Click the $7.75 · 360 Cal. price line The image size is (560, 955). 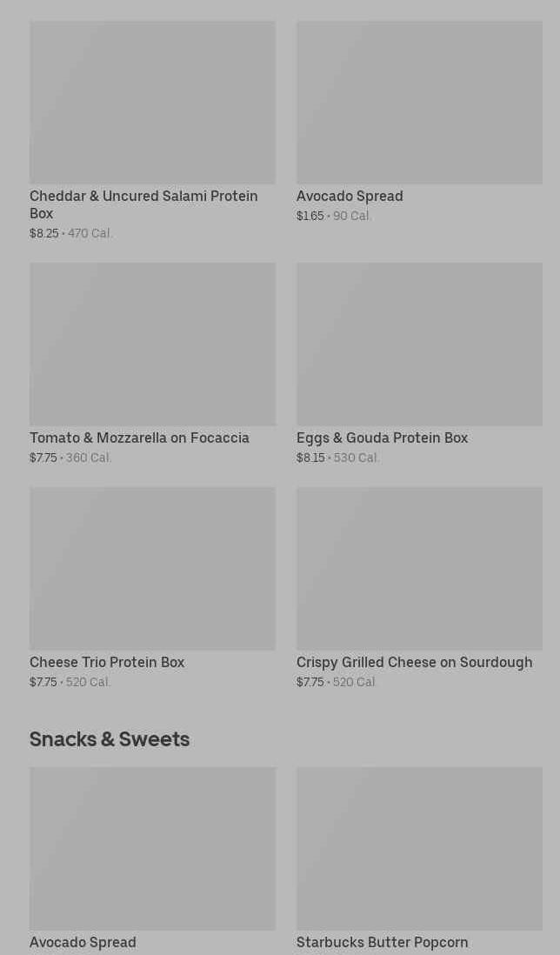pyautogui.click(x=70, y=458)
